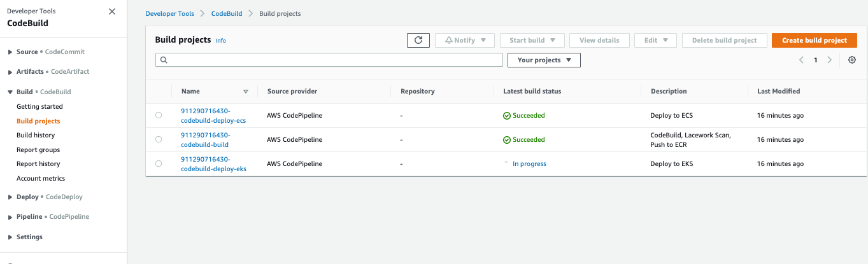Open the Notify dropdown
Viewport: 868px width, 264px height.
point(465,40)
